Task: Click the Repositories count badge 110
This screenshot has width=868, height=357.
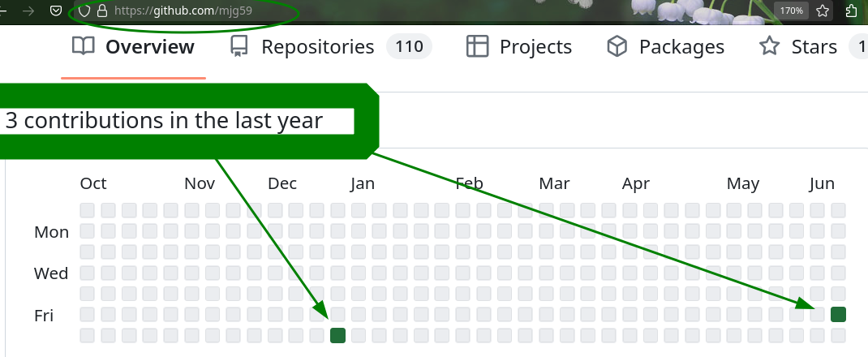Action: coord(409,46)
